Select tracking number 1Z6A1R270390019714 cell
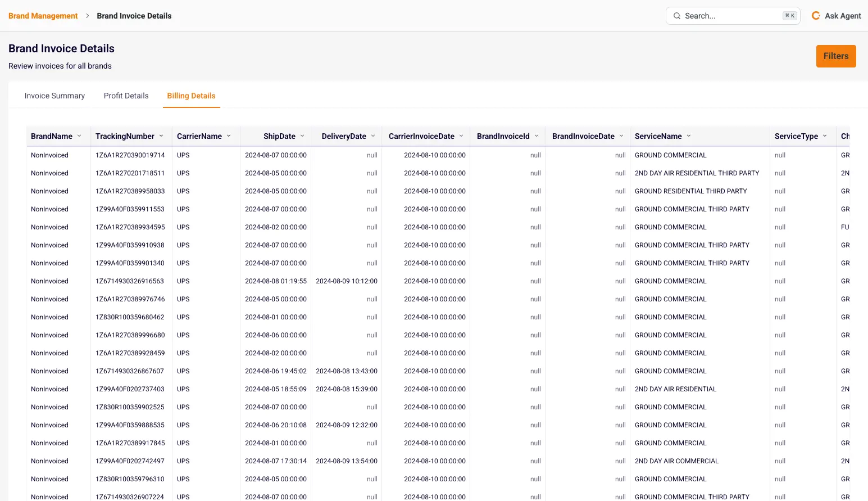868x501 pixels. [x=130, y=155]
